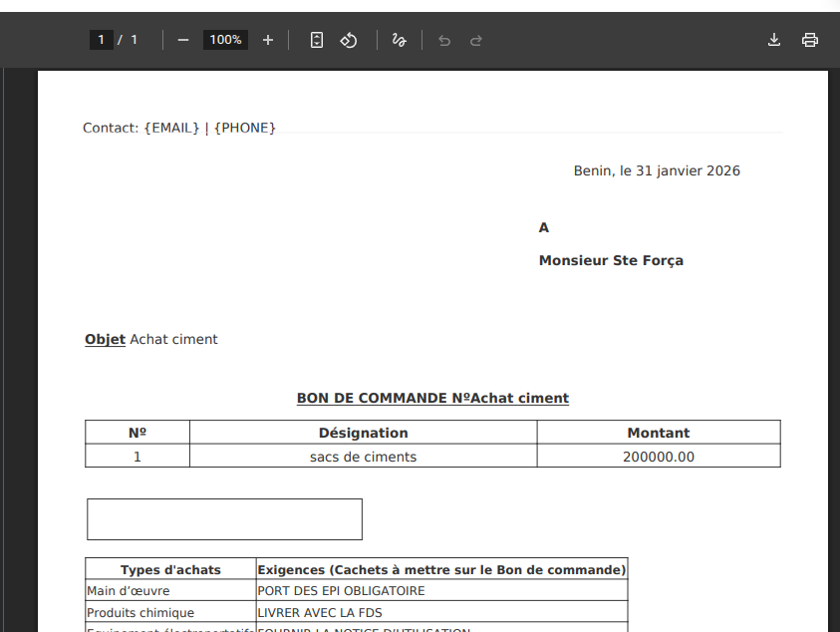840x632 pixels.
Task: Click the 'Montant' column header
Action: [658, 433]
